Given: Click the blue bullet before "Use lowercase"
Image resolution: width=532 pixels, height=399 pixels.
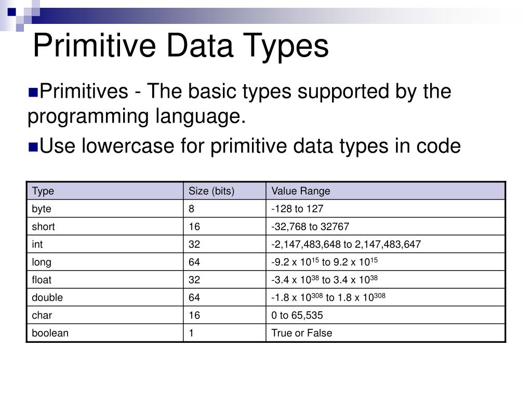Looking at the screenshot, I should pyautogui.click(x=33, y=148).
